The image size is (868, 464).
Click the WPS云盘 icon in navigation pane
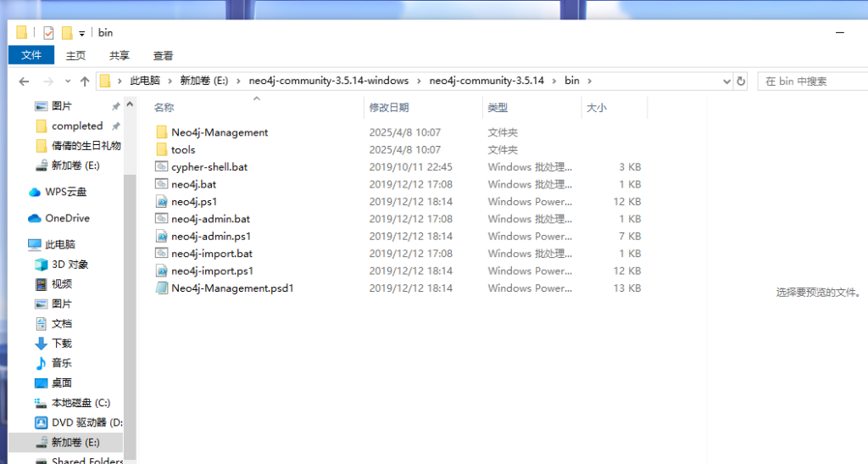pyautogui.click(x=35, y=192)
